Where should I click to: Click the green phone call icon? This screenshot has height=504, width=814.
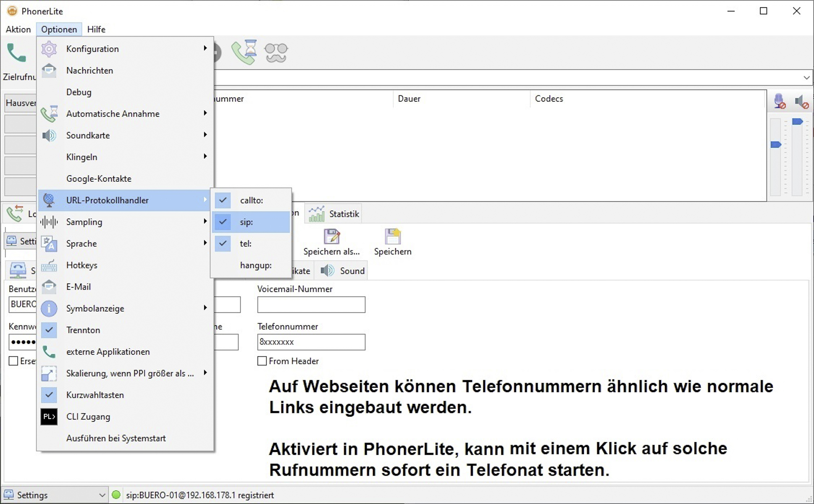(17, 53)
